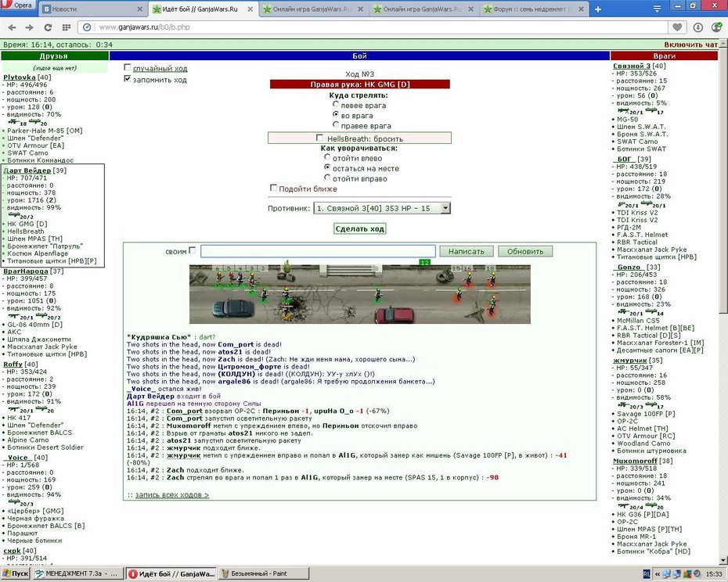Click the page vertical scrollbar down arrow
Viewport: 728px width, 582px height.
724,560
